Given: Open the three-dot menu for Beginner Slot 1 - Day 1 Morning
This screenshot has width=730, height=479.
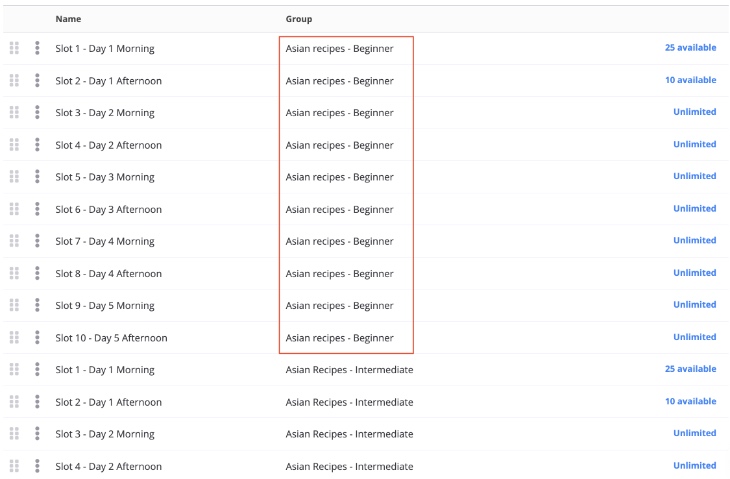Looking at the screenshot, I should (x=37, y=48).
